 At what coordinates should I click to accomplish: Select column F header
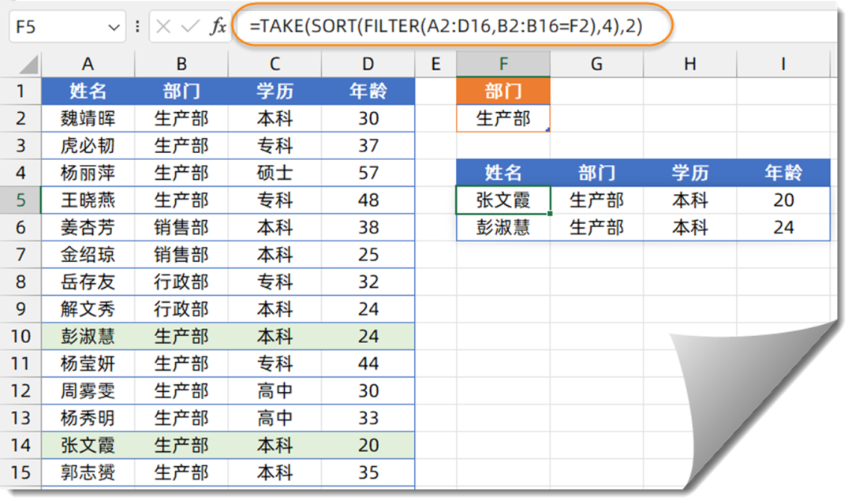pos(503,65)
